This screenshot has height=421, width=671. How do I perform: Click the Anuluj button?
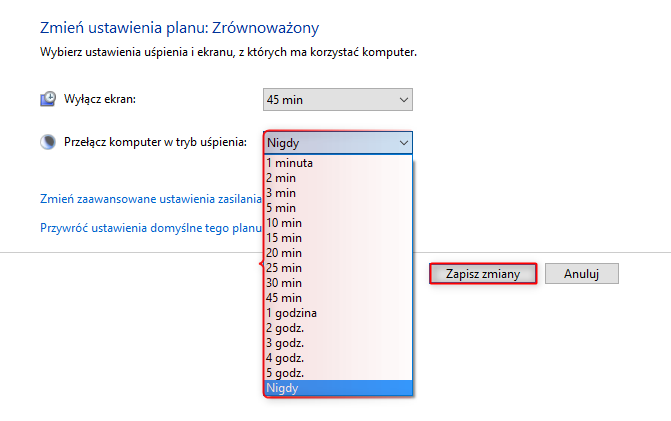tap(582, 273)
